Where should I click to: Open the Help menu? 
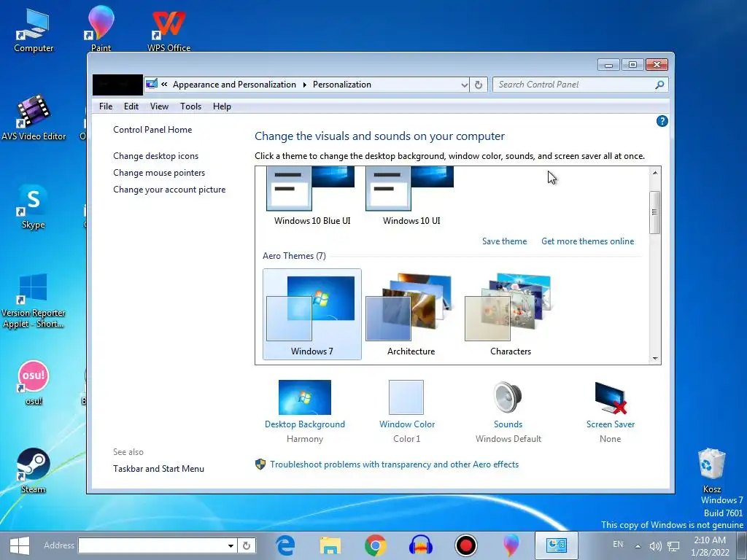222,106
